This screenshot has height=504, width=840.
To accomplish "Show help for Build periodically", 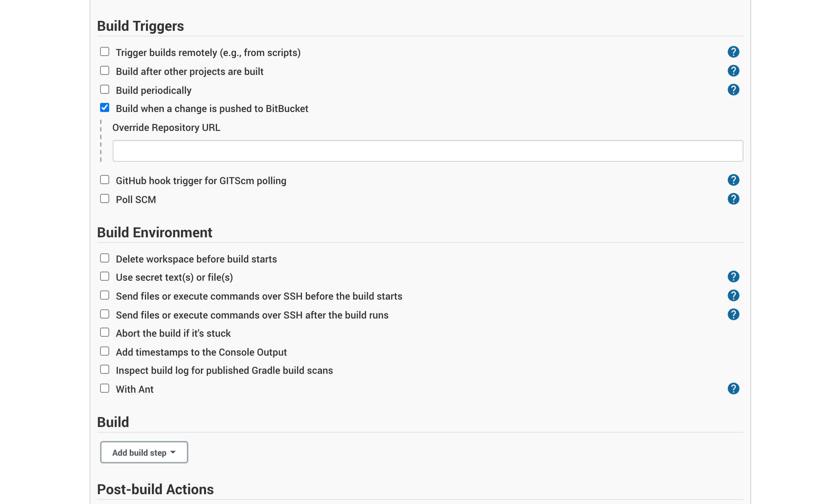I will (733, 90).
